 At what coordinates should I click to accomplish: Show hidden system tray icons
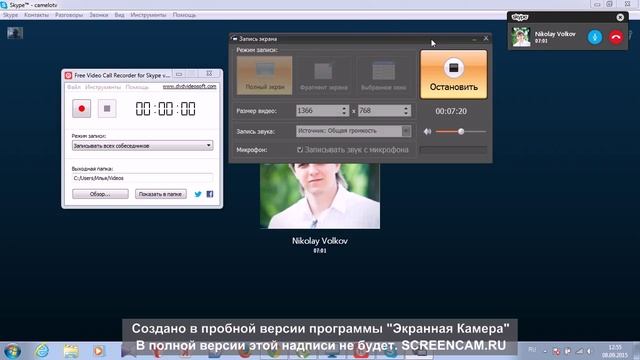point(545,351)
